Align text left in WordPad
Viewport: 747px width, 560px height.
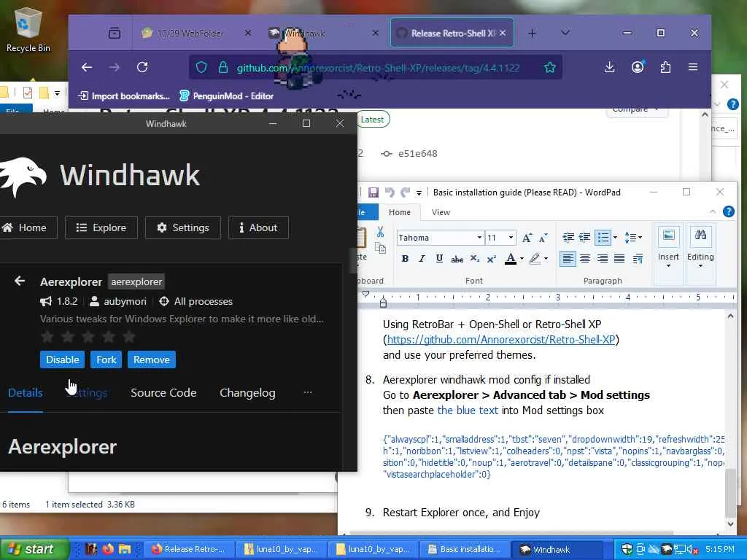[x=568, y=259]
